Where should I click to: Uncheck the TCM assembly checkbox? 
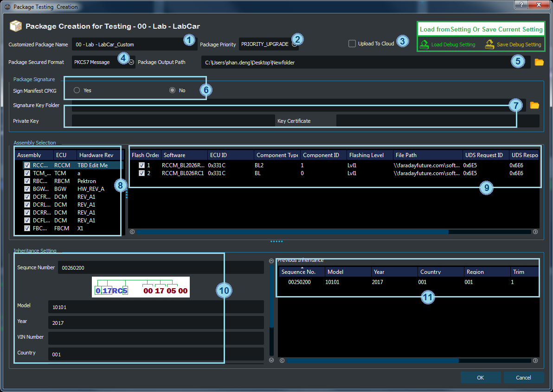[27, 173]
